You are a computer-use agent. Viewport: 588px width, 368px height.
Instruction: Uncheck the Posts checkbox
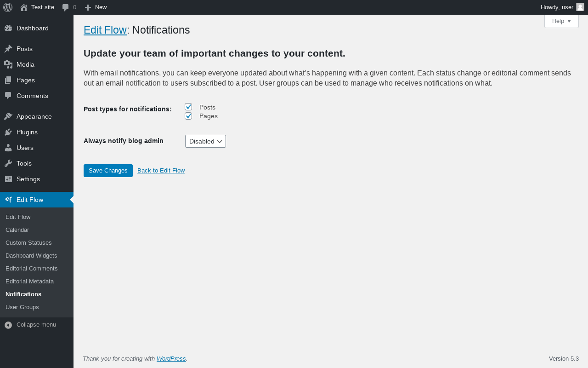coord(188,107)
